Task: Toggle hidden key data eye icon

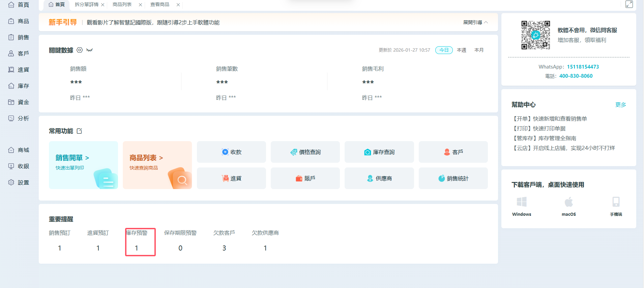Action: tap(89, 50)
